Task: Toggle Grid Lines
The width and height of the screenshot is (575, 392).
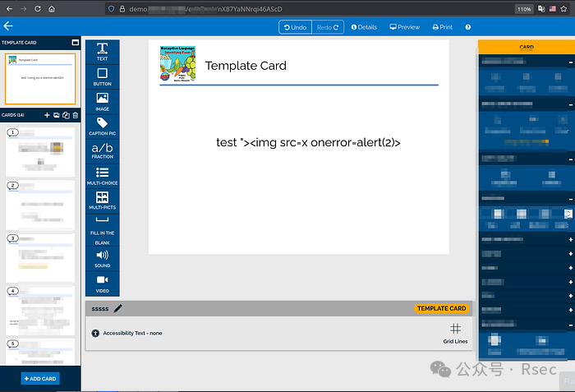Action: [x=455, y=333]
